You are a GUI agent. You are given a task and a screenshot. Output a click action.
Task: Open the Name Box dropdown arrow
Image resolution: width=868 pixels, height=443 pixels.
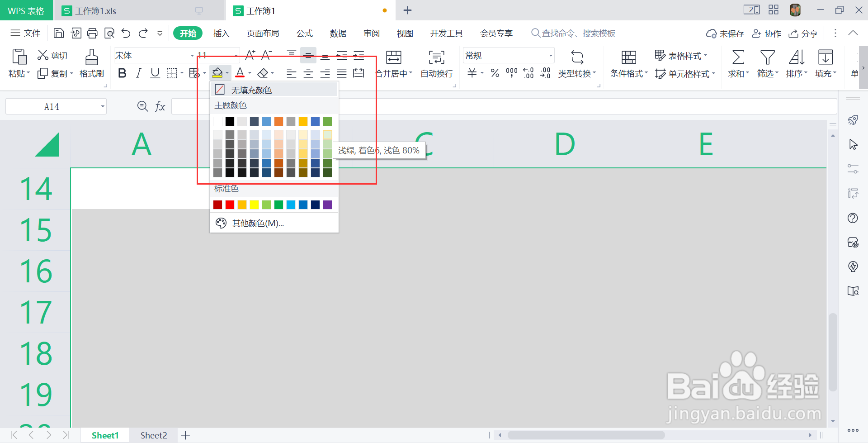point(103,107)
